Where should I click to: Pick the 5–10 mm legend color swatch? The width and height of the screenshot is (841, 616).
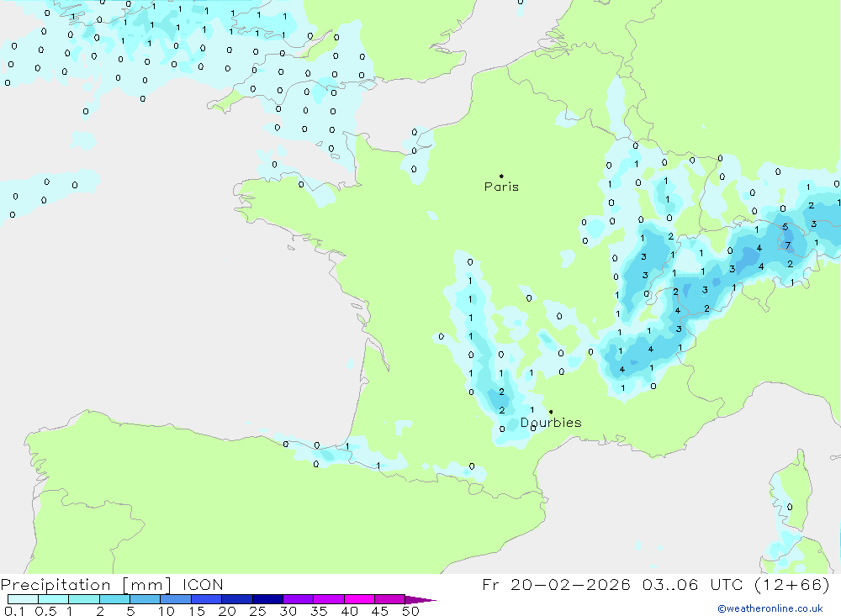[145, 599]
